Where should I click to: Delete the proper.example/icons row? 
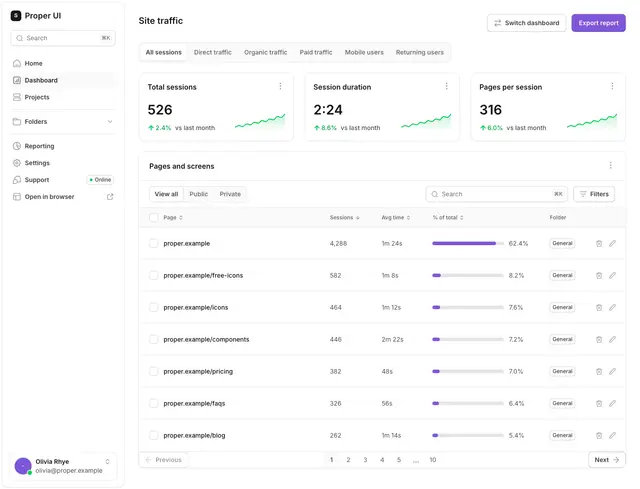[599, 307]
